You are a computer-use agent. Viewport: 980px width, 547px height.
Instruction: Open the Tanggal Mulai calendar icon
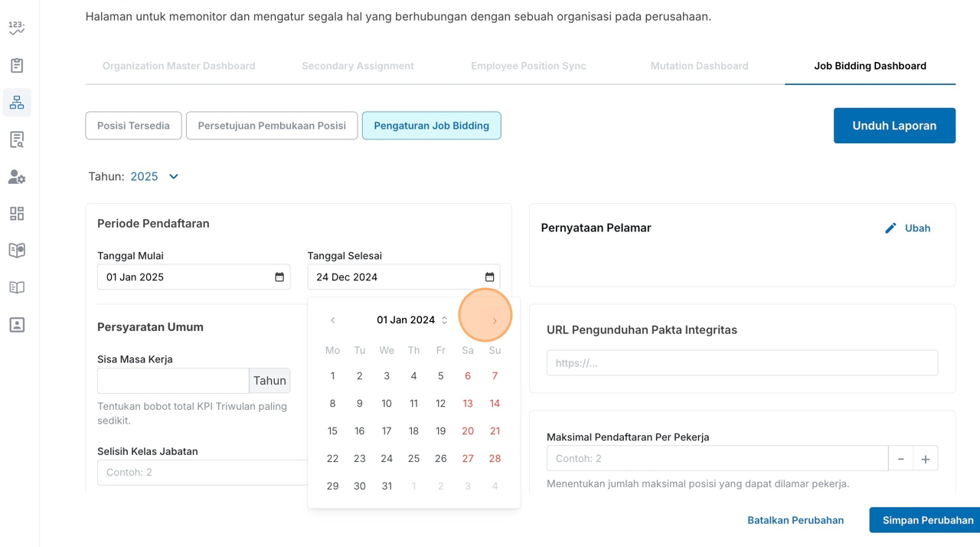(x=279, y=277)
